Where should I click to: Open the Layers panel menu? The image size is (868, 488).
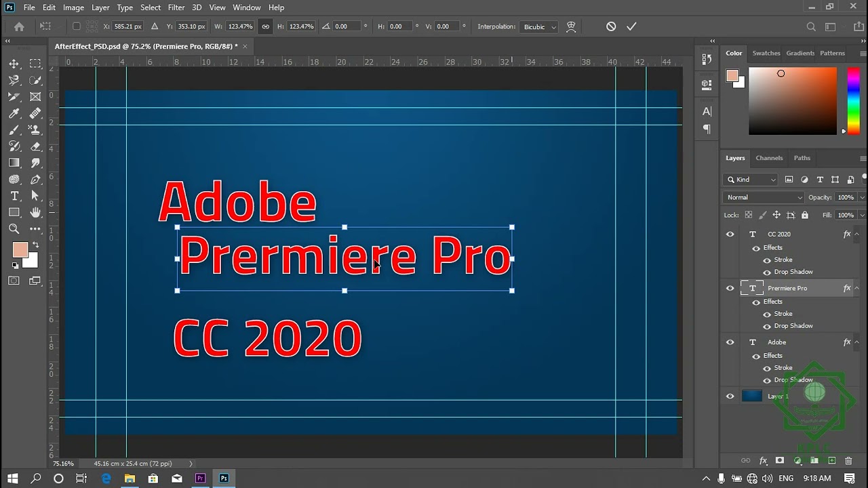pos(863,158)
